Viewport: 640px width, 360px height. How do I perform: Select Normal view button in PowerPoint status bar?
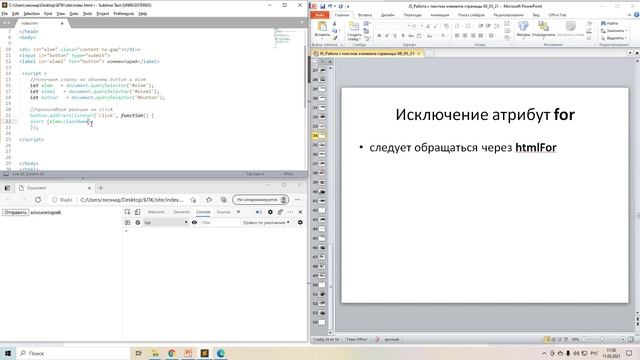click(547, 339)
